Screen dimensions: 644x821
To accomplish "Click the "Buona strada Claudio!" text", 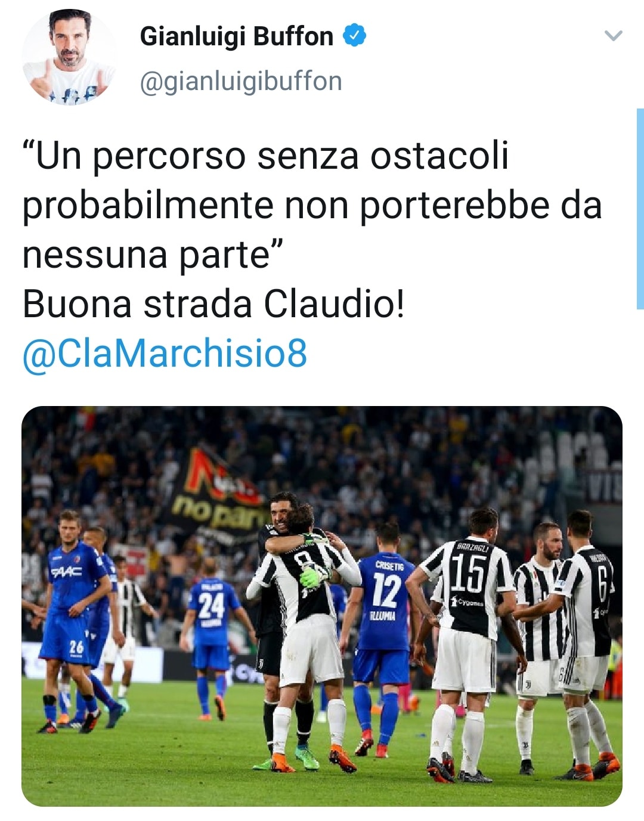I will click(x=213, y=304).
